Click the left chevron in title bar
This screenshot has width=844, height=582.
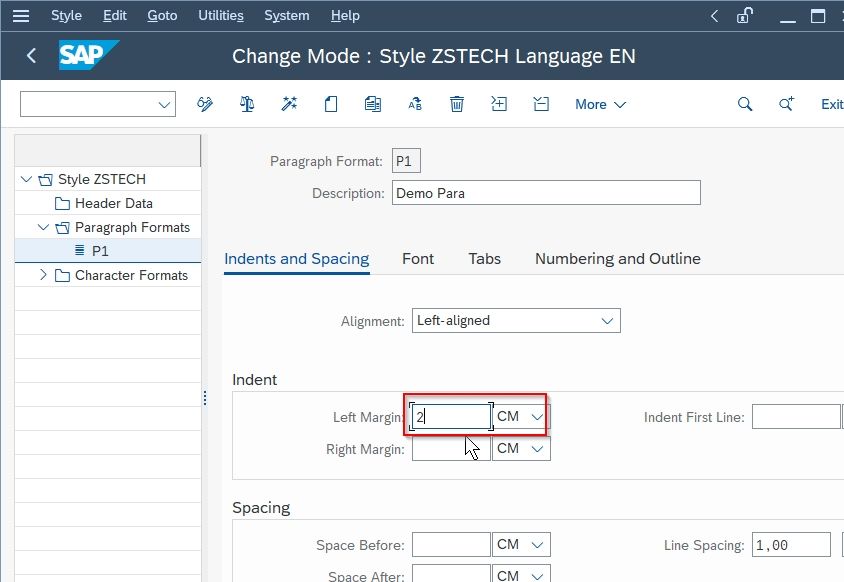(714, 16)
